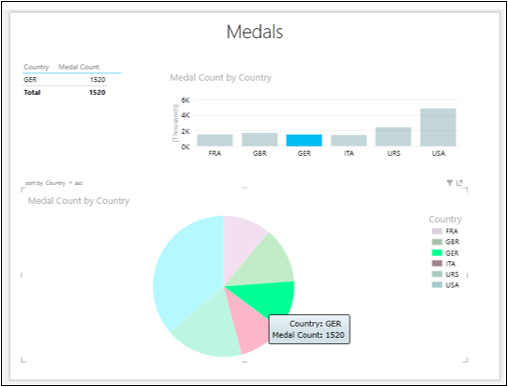Select the URS legend entry
Screen dimensions: 508x387
tap(445, 274)
